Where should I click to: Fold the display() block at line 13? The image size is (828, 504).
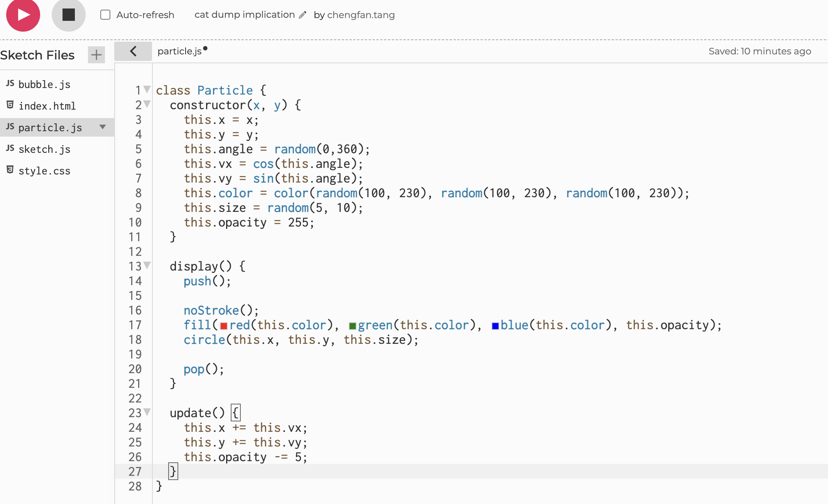[x=147, y=266]
